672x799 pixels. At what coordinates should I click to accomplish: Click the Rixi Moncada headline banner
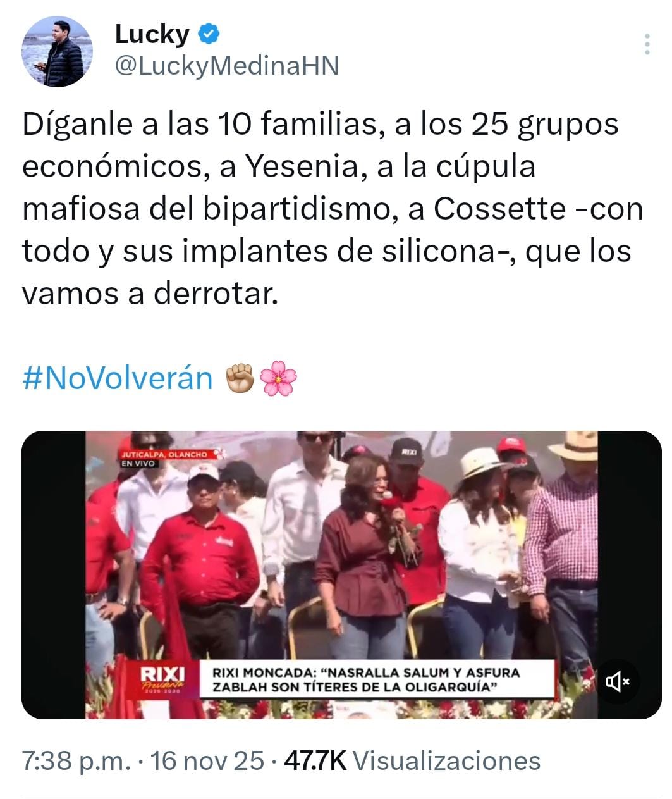pyautogui.click(x=377, y=680)
